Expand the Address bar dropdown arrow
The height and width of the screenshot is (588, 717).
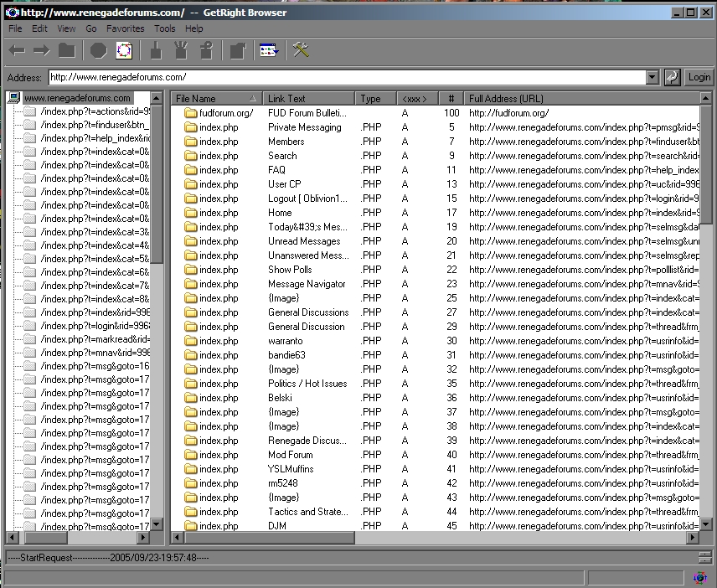click(x=653, y=77)
